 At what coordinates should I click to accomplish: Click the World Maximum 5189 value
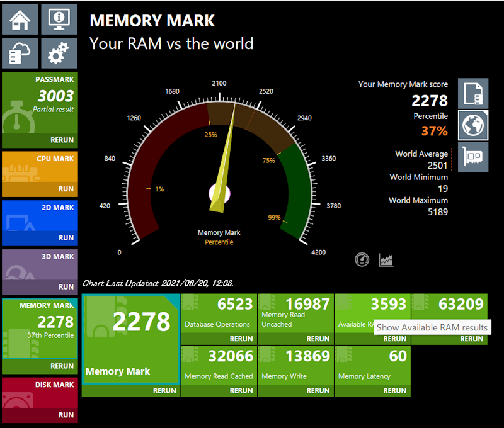(437, 212)
